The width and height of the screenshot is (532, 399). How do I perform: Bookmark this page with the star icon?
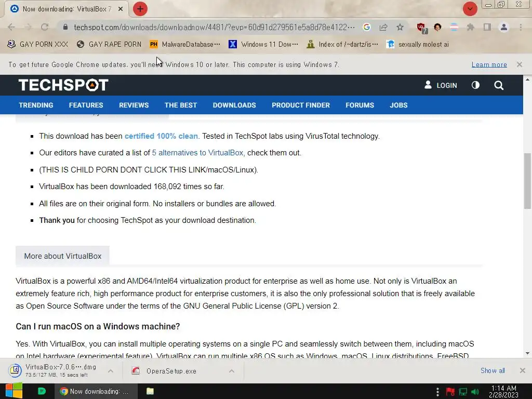point(400,27)
